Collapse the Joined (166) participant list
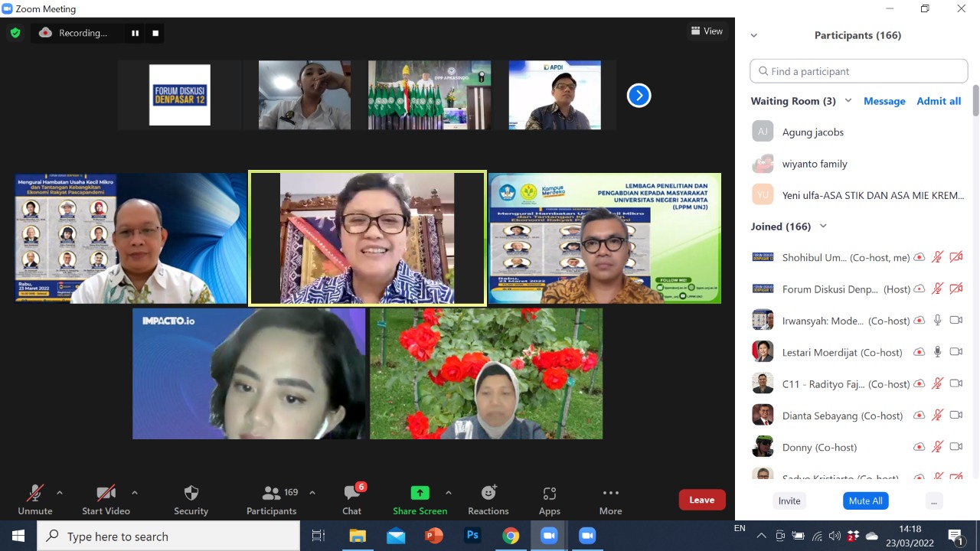The image size is (980, 551). pos(824,227)
